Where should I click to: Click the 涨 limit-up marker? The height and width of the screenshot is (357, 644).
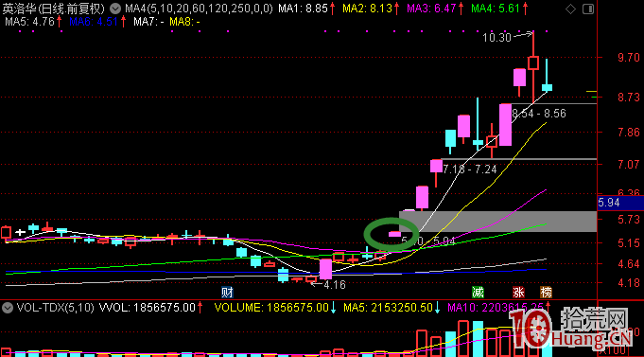518,293
